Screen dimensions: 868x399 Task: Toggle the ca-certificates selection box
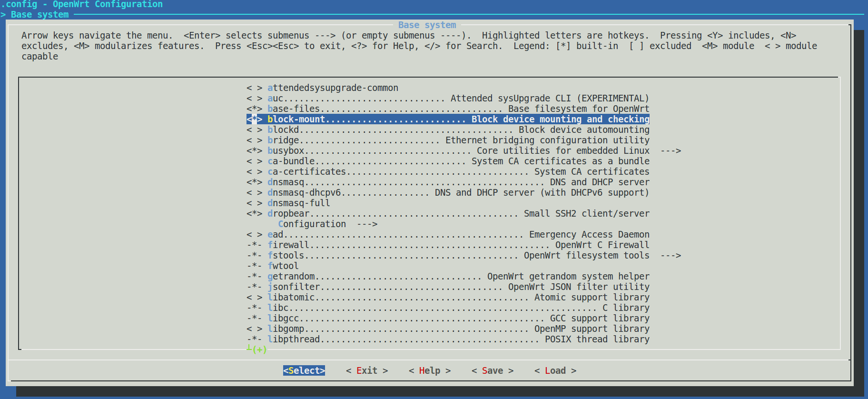click(254, 172)
